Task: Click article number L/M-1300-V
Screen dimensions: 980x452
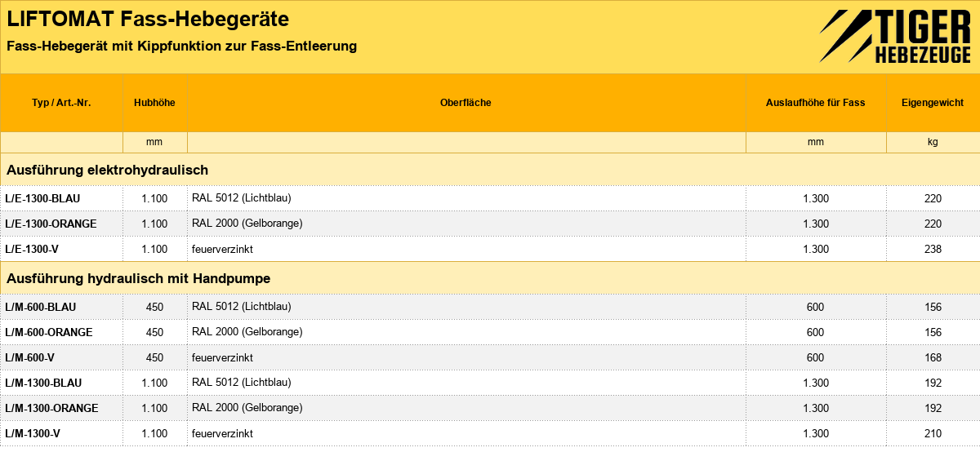Action: coord(33,433)
